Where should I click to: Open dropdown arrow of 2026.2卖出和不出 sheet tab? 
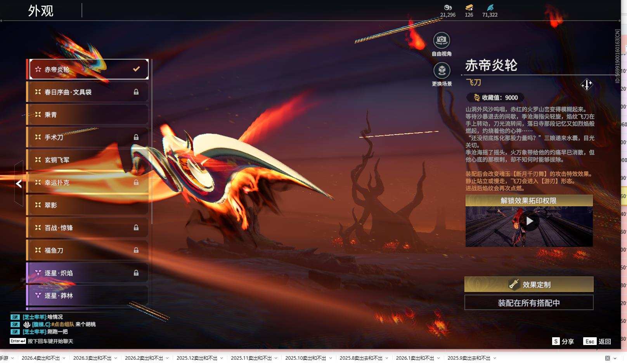tap(167, 358)
